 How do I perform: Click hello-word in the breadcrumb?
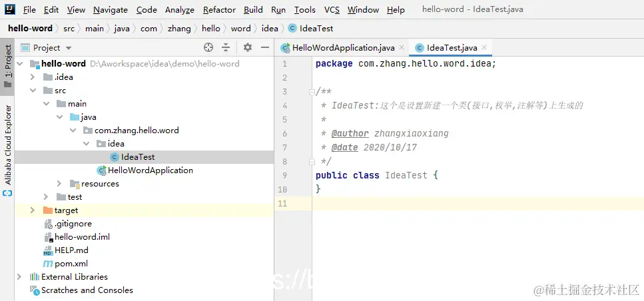click(x=31, y=29)
